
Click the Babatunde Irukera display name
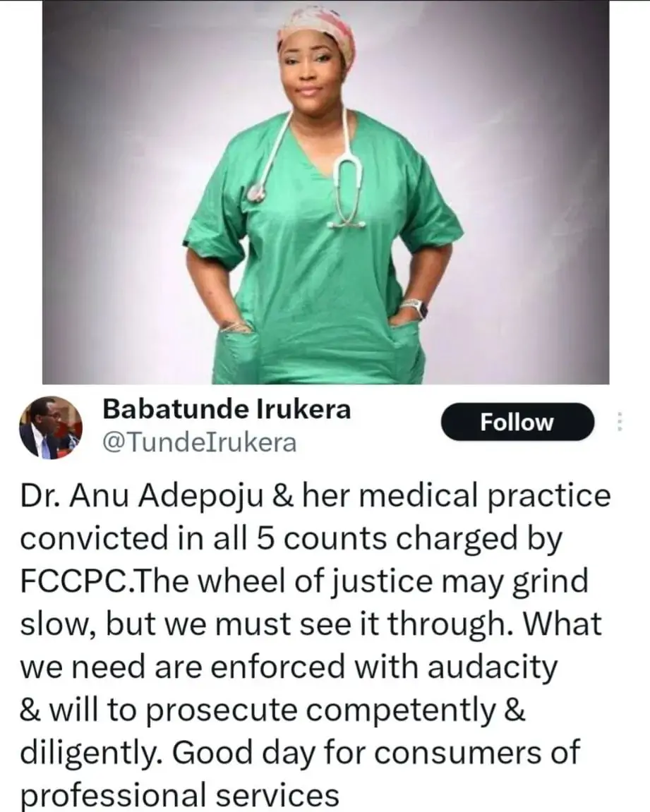point(227,409)
